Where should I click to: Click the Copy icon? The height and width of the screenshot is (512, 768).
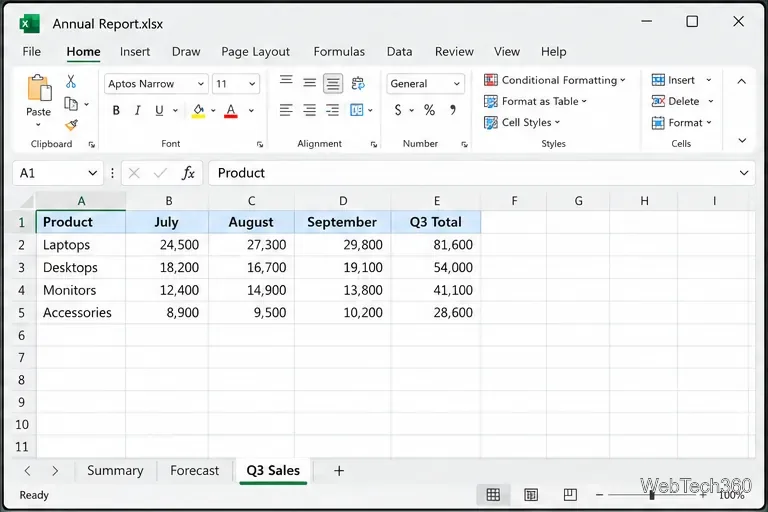(71, 104)
